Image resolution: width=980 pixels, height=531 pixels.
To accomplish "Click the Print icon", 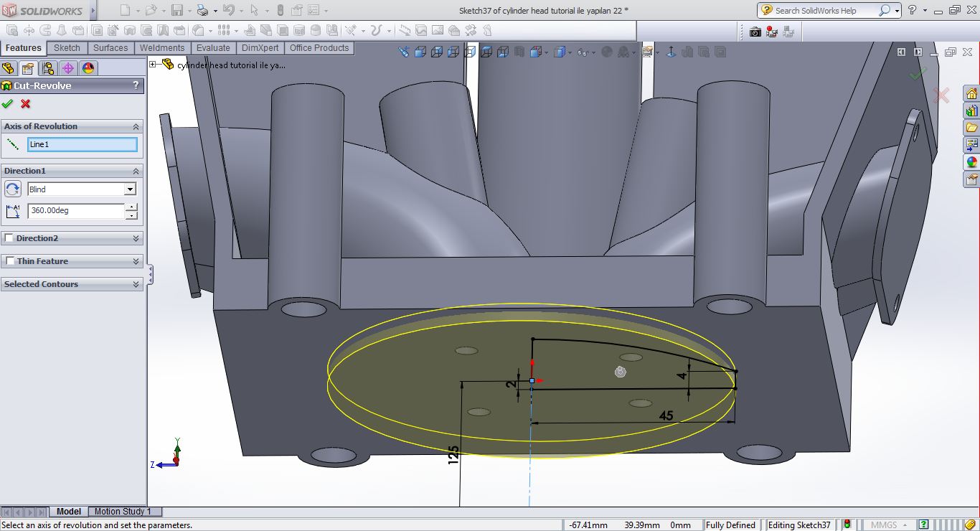I will click(202, 10).
